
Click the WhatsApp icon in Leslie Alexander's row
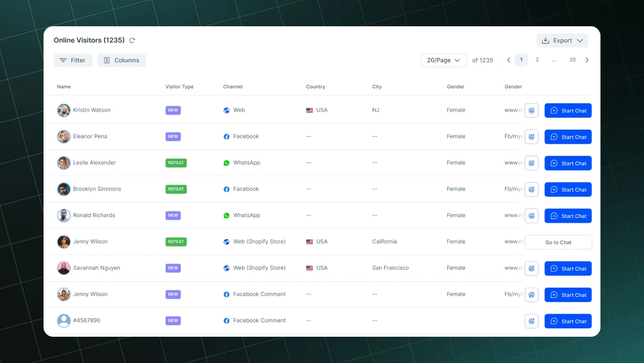click(x=227, y=163)
